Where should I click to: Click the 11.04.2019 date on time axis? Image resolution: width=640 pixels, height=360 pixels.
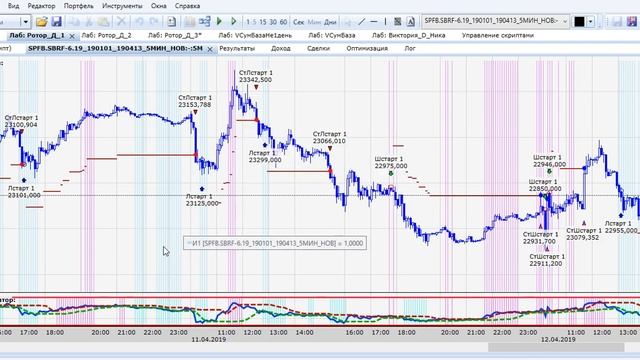coord(209,340)
